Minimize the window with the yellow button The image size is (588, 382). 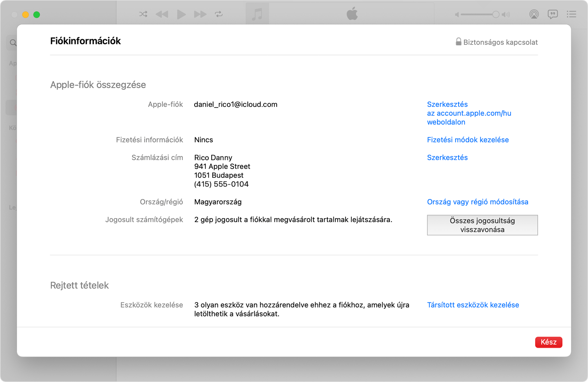point(25,15)
